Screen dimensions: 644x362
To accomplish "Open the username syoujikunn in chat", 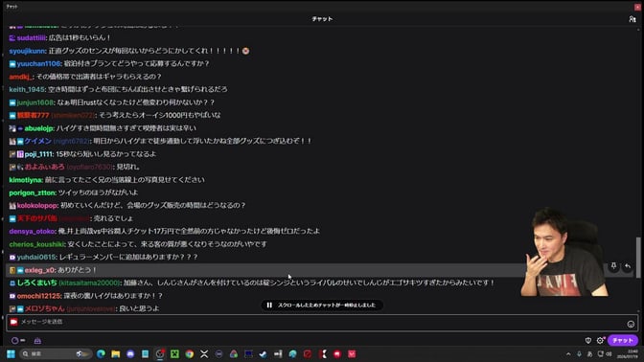I will 27,51.
